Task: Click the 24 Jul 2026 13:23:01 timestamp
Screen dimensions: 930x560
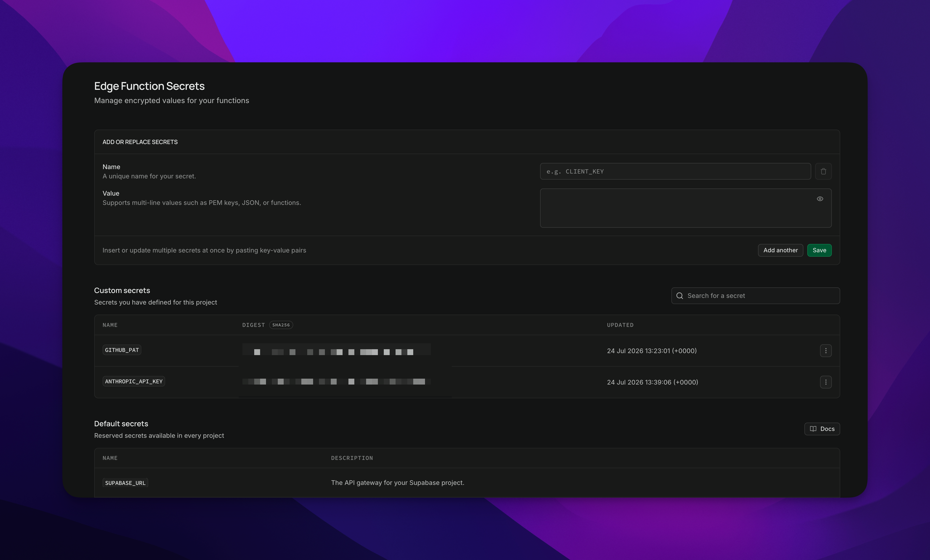Action: 651,351
